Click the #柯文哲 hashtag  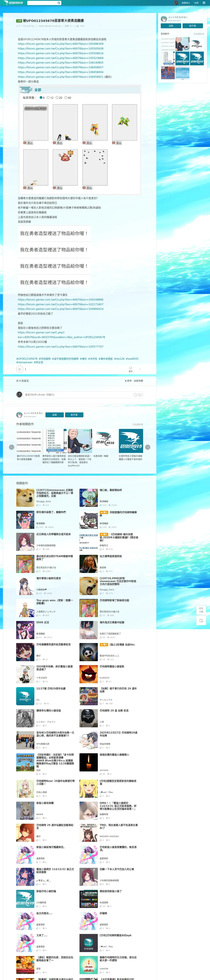[x=38, y=363]
